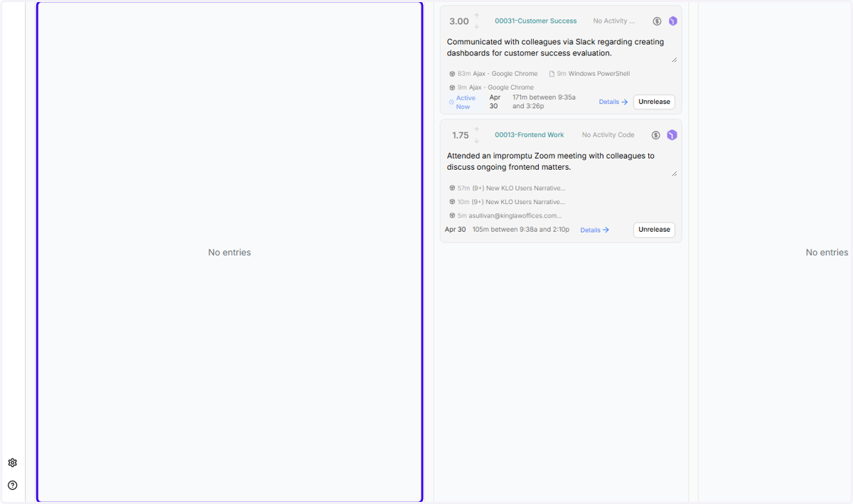This screenshot has width=853, height=504.
Task: Open the 00031-Customer Success matter link
Action: [x=536, y=21]
